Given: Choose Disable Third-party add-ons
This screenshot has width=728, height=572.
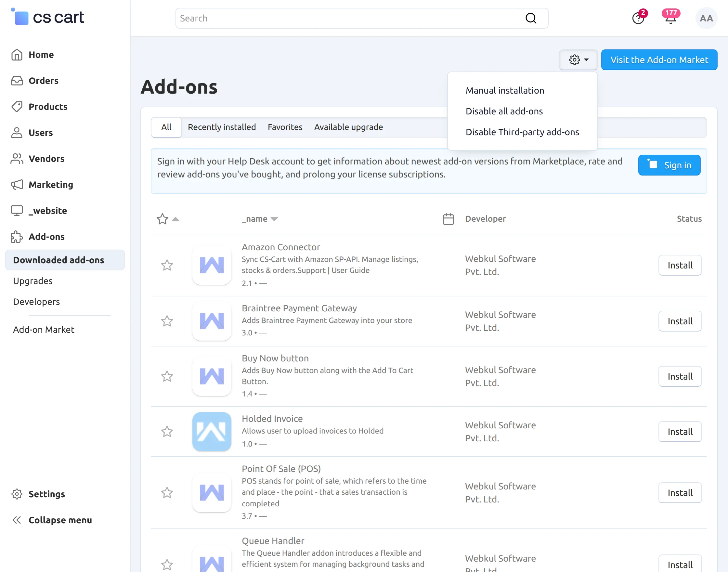Looking at the screenshot, I should pyautogui.click(x=522, y=132).
